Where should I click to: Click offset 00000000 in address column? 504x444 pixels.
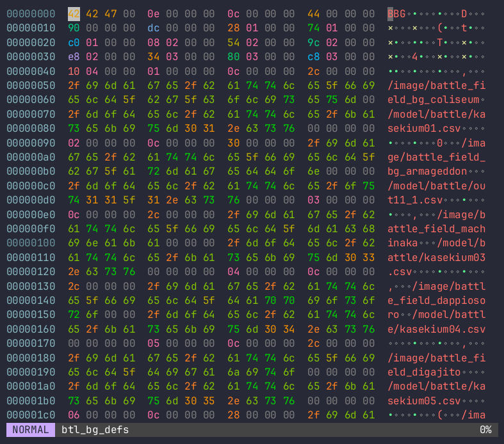tap(31, 14)
